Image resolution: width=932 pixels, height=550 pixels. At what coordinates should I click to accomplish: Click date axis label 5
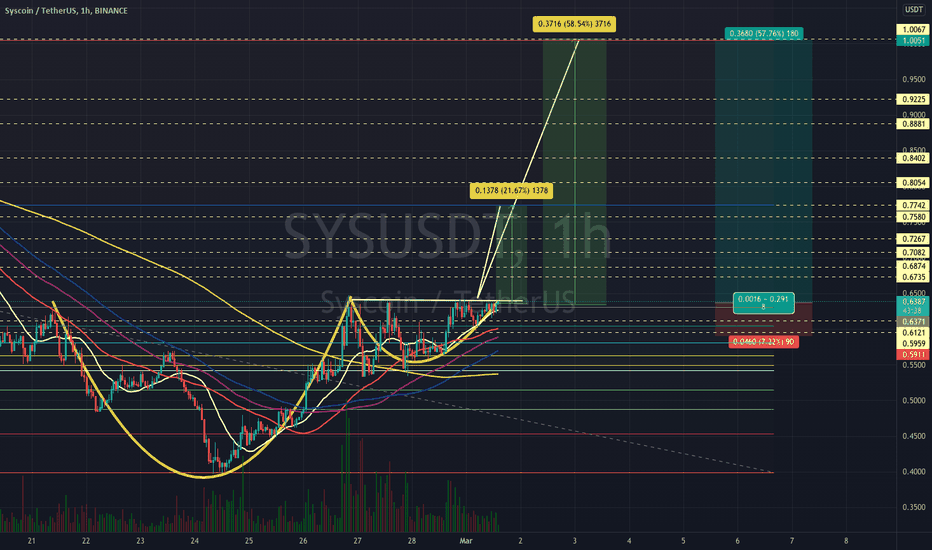[x=683, y=540]
